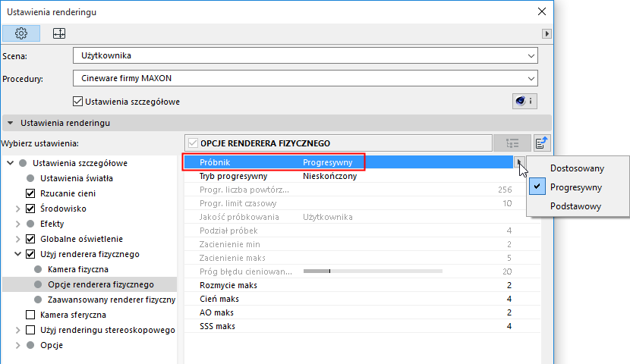Image resolution: width=630 pixels, height=364 pixels.
Task: Collapse the Użyj renderera fizycznego node
Action: pos(17,254)
